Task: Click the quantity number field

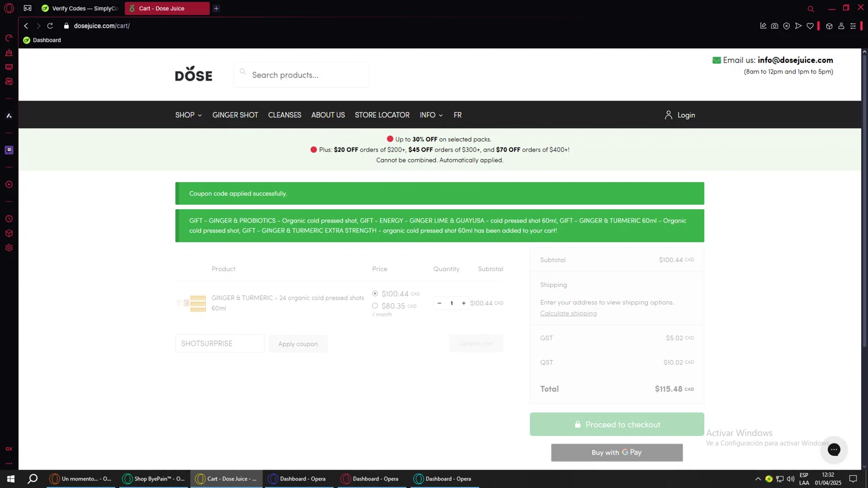Action: click(x=451, y=303)
